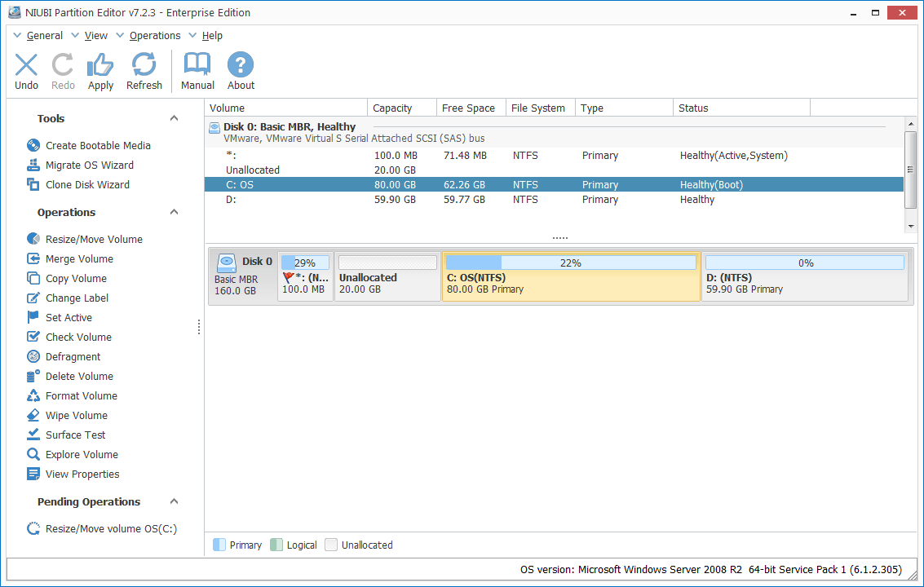Click the Resize/Move Volume icon

(33, 239)
